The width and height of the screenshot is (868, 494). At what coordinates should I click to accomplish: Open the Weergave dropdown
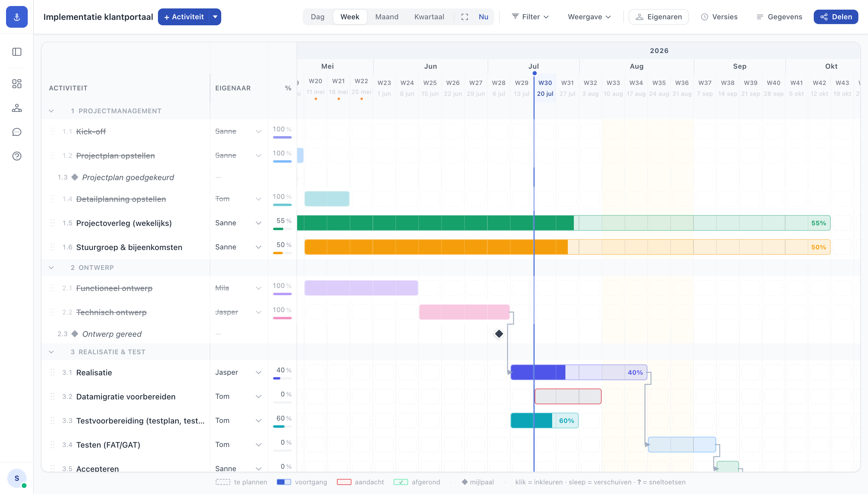pyautogui.click(x=589, y=17)
